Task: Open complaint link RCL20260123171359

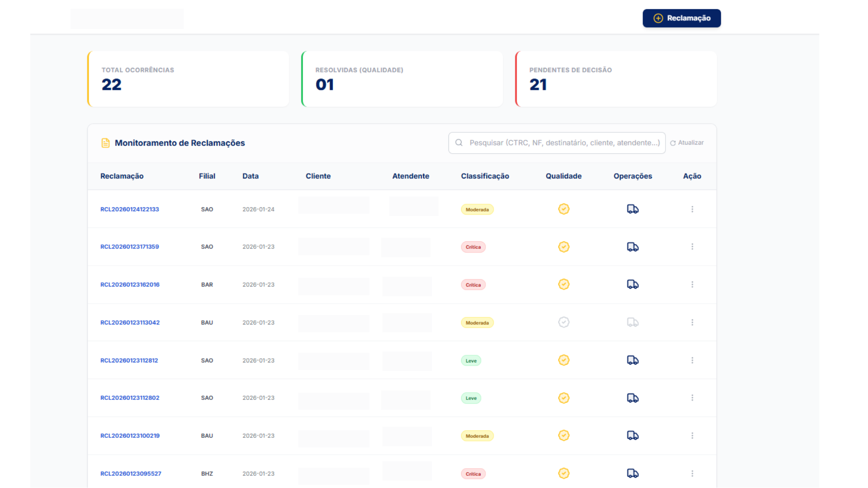Action: pos(130,247)
